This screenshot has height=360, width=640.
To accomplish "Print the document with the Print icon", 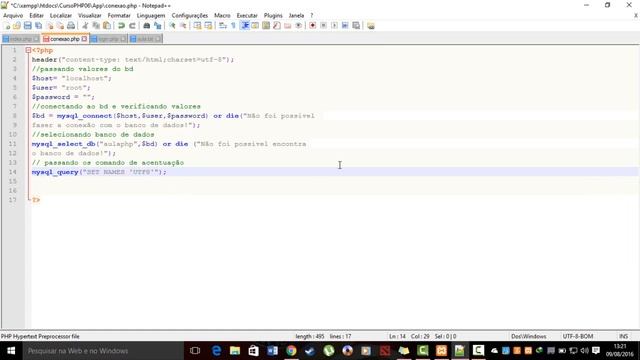I will [x=71, y=26].
